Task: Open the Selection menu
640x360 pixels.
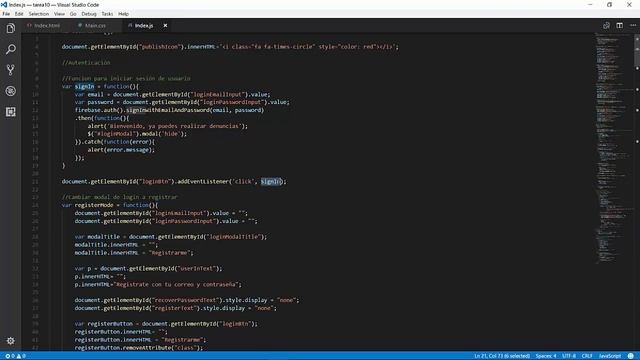Action: point(39,14)
